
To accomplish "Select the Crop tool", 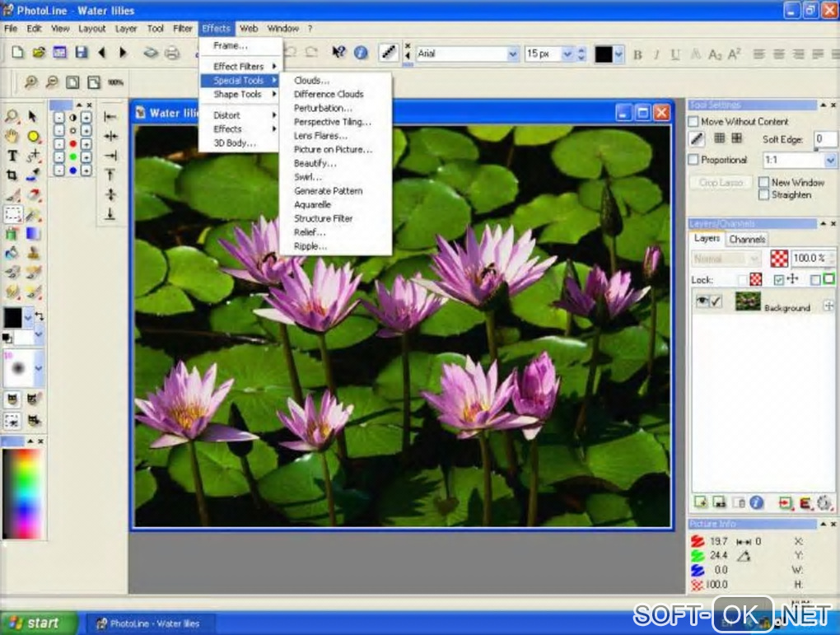I will pyautogui.click(x=12, y=175).
